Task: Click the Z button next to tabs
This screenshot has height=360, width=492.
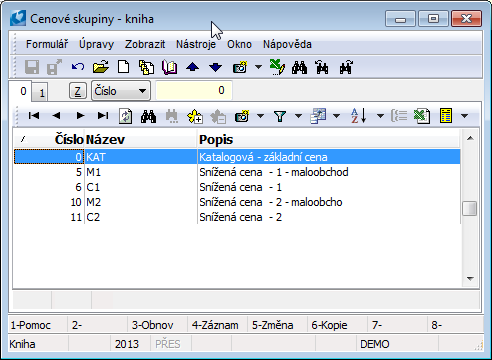Action: point(78,91)
